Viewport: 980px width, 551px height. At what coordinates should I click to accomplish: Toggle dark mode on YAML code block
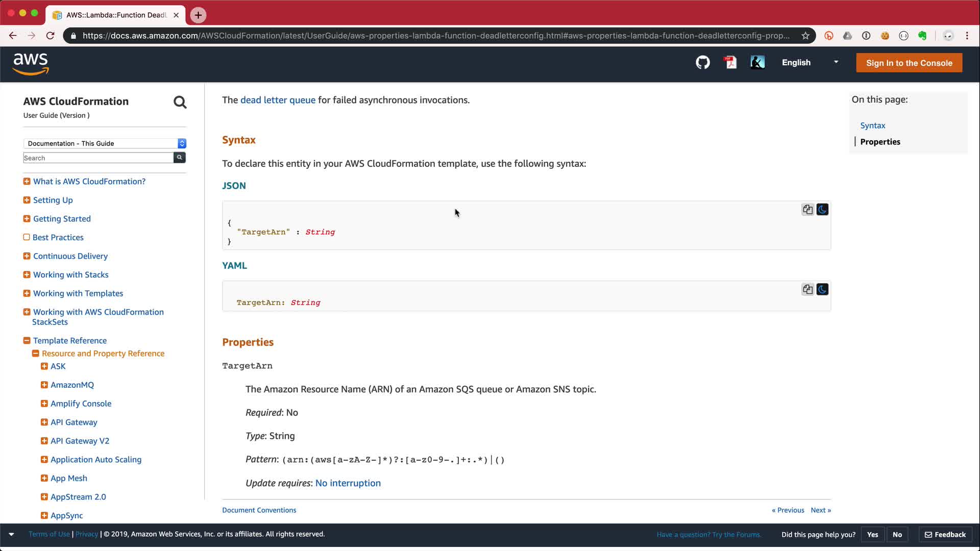pyautogui.click(x=822, y=290)
